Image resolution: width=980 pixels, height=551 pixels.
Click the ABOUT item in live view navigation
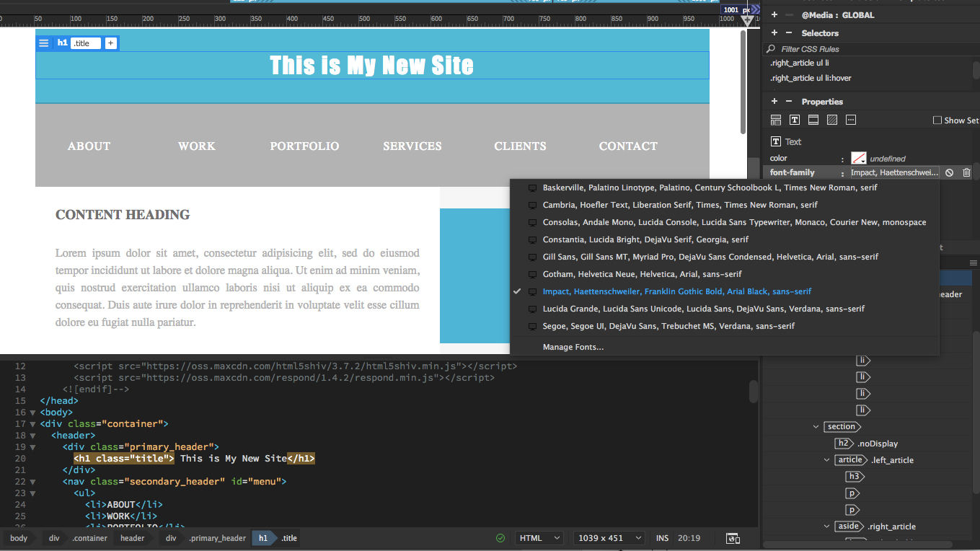point(89,146)
